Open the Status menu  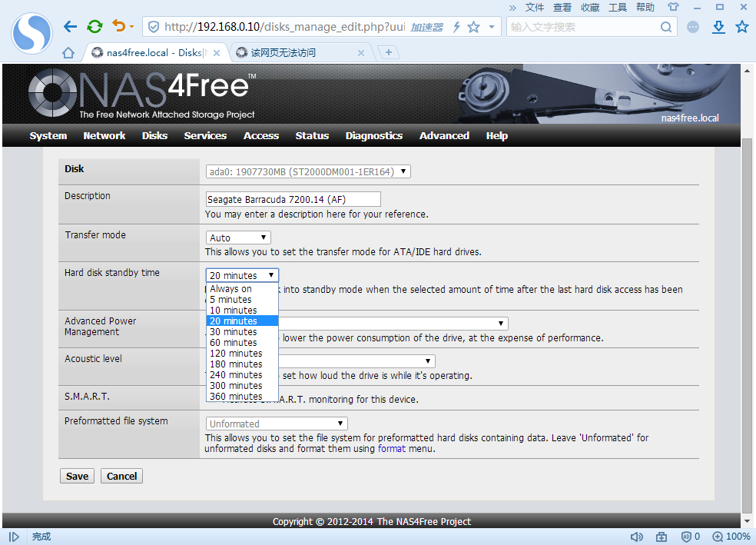(312, 135)
